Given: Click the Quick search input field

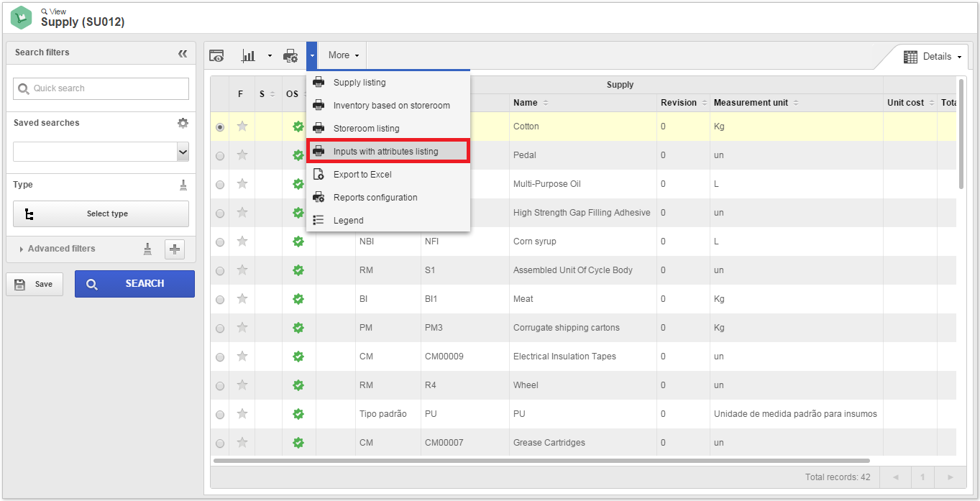Looking at the screenshot, I should pyautogui.click(x=101, y=88).
